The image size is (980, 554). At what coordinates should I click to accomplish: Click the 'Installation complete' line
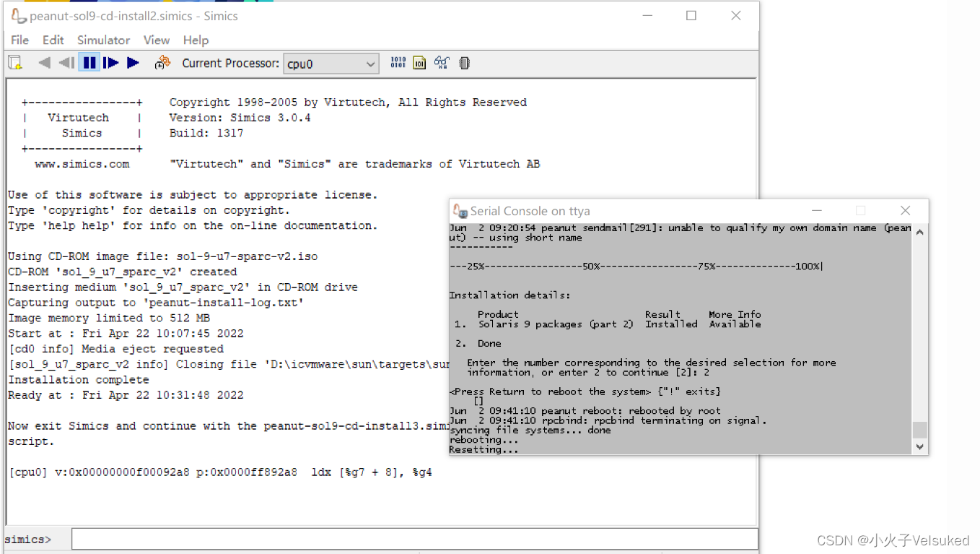pos(79,379)
